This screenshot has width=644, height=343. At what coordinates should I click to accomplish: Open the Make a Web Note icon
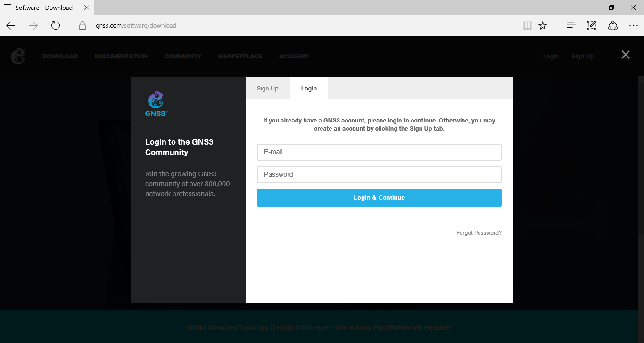coord(592,25)
